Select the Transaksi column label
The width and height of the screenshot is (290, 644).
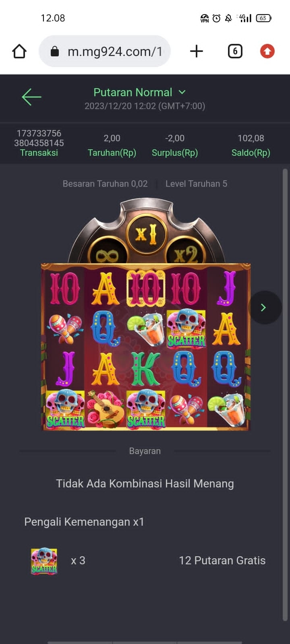tap(39, 153)
